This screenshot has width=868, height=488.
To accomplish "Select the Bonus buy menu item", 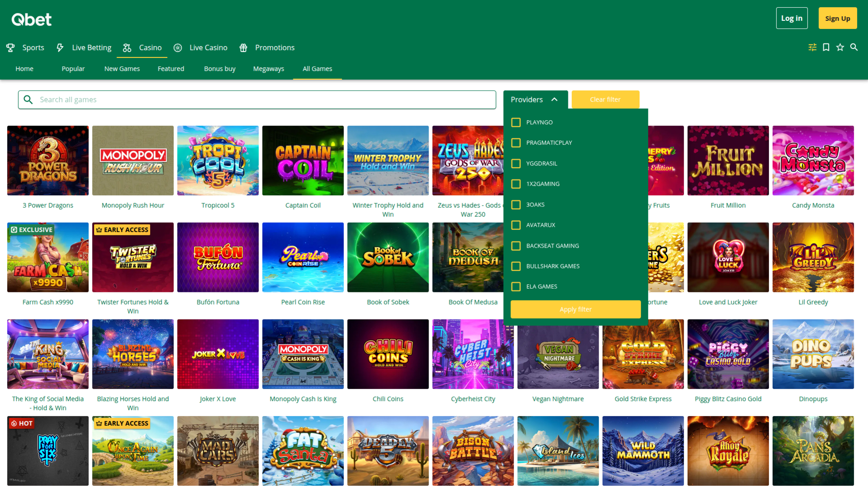I will [x=220, y=69].
